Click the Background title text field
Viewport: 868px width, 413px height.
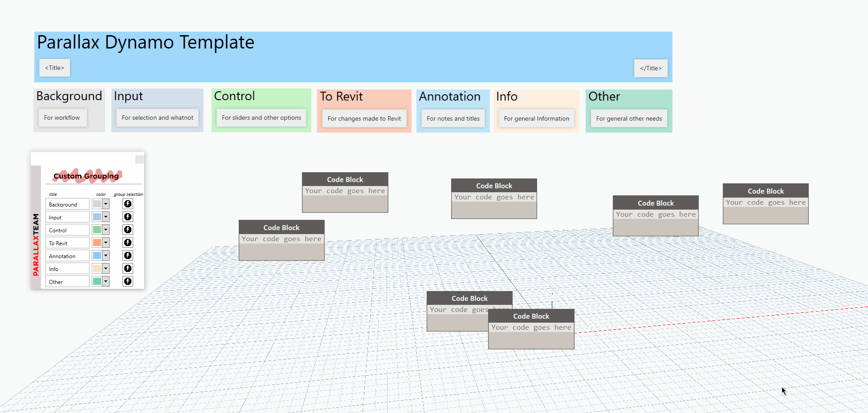(67, 204)
